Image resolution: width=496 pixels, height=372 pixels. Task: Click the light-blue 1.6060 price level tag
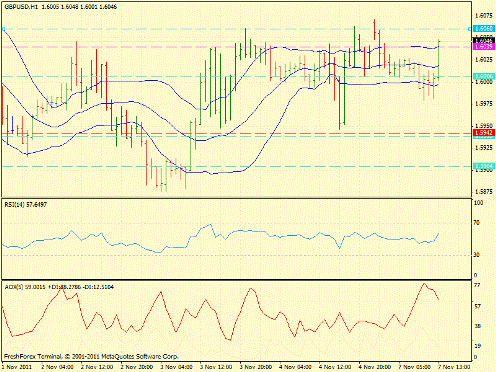point(483,29)
